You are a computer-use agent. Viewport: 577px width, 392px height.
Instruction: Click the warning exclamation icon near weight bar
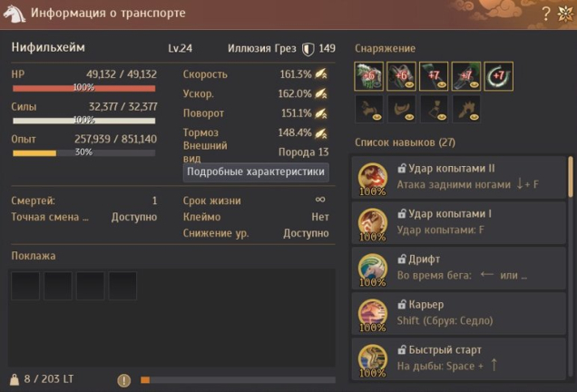point(124,380)
